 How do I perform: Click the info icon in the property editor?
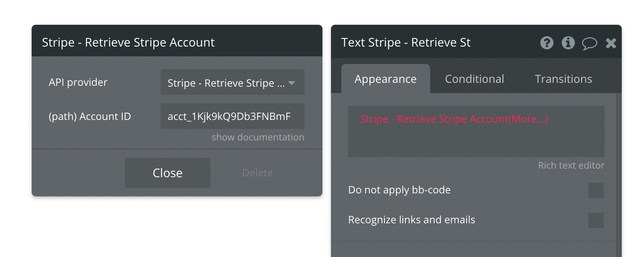point(568,43)
